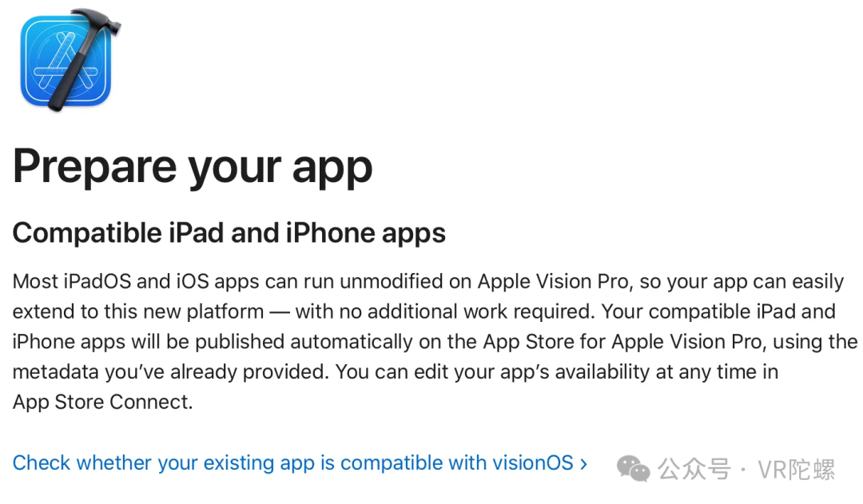Open the visionOS compatibility check link
This screenshot has height=504, width=863.
click(x=300, y=463)
